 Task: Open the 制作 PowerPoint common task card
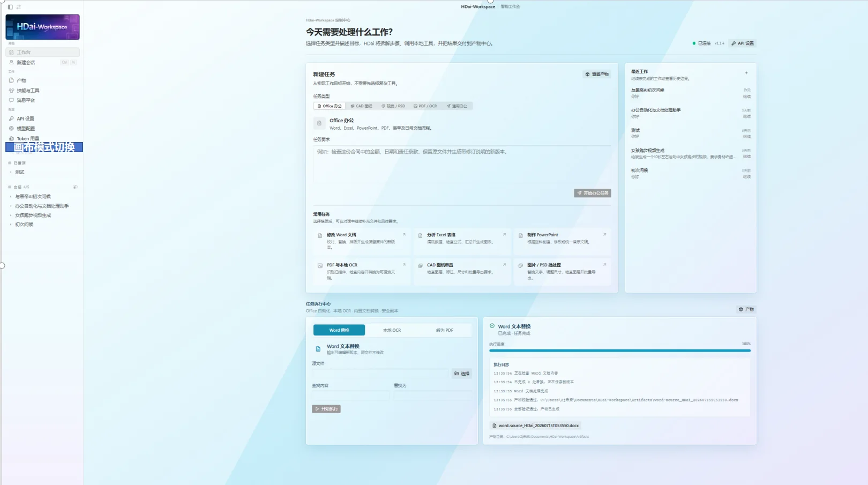pos(562,241)
